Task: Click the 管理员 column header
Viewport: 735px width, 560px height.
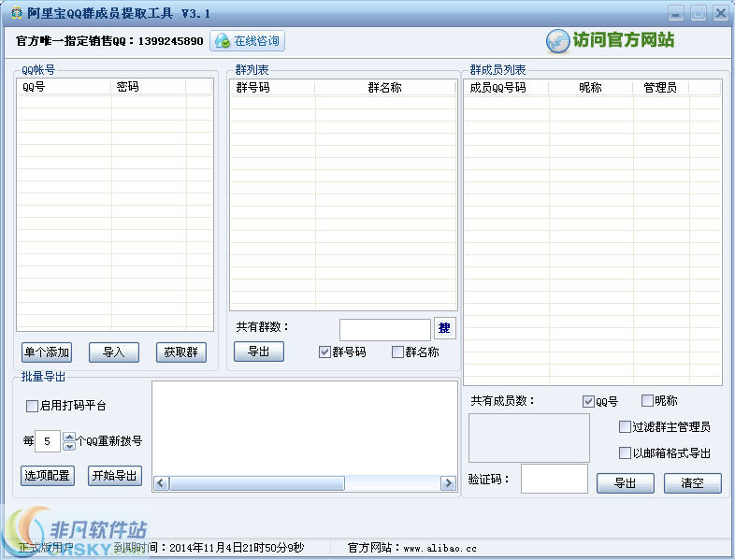Action: coord(661,88)
